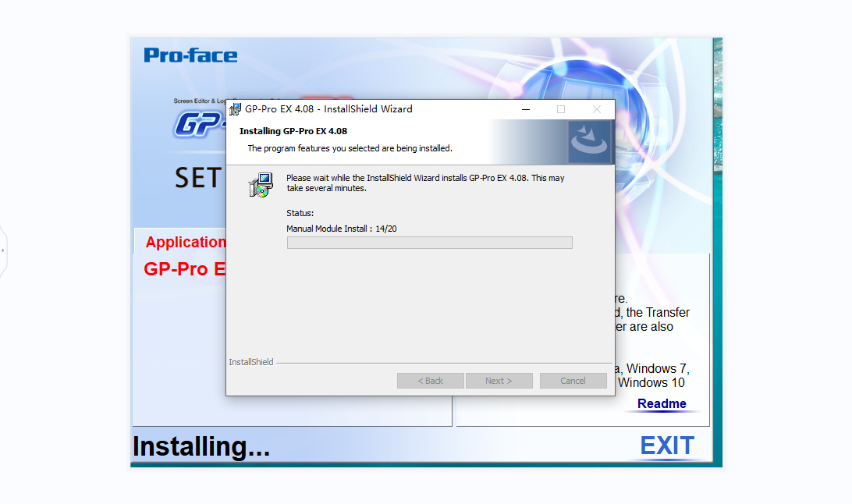The image size is (852, 504).
Task: Click the Manual Module Install status text
Action: click(341, 229)
